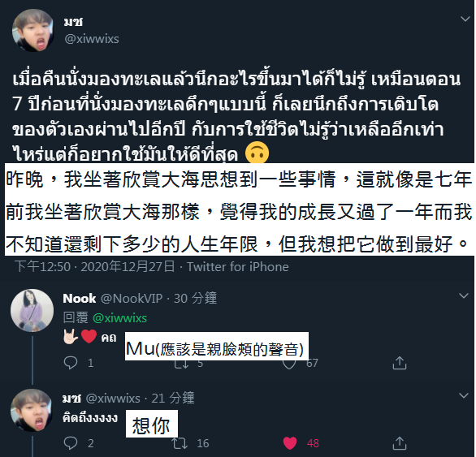Retweet Nook's reply showing 5 retweets
476x457 pixels.
click(181, 364)
